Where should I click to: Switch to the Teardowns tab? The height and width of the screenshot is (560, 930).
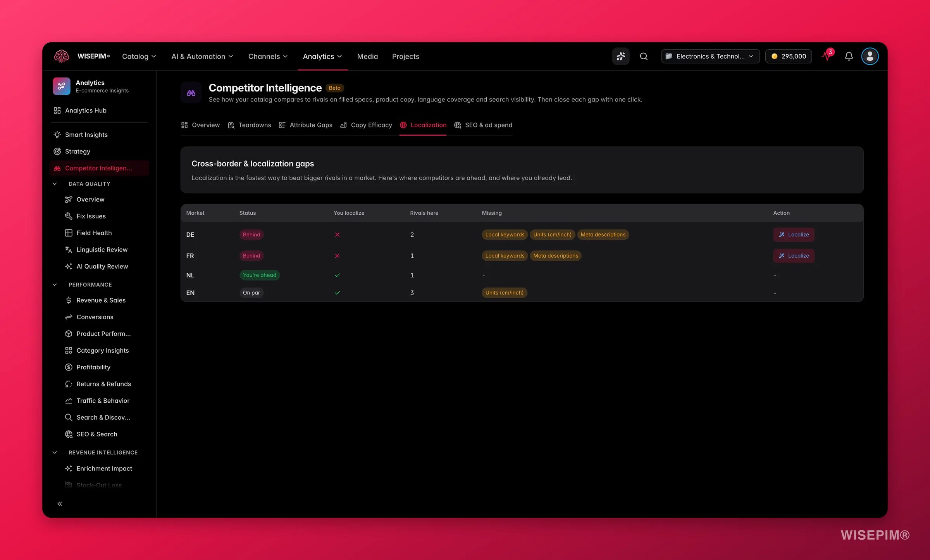point(249,125)
